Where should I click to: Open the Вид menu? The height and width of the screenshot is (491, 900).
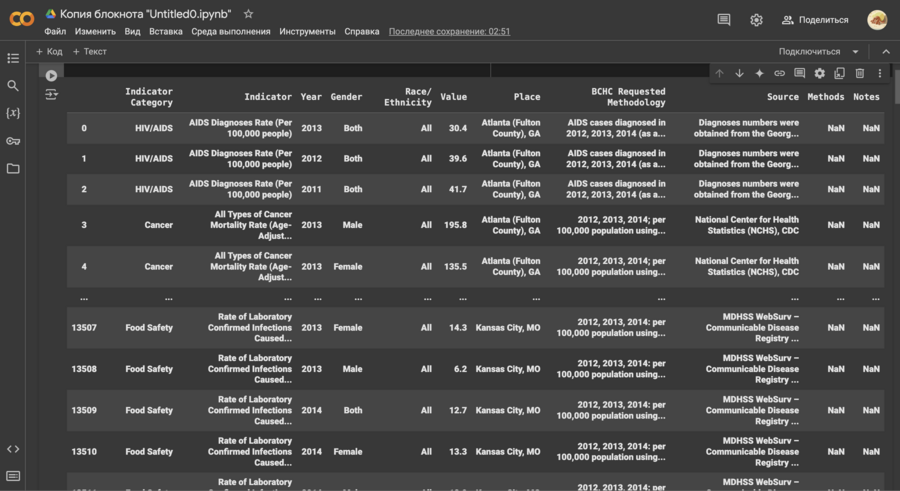(133, 32)
